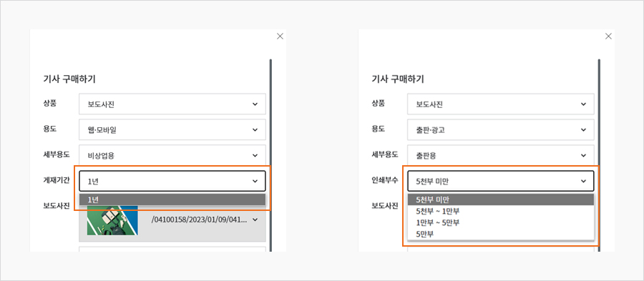Screen dimensions: 644x281
Task: Click the green photo thumbnail
Action: 112,220
